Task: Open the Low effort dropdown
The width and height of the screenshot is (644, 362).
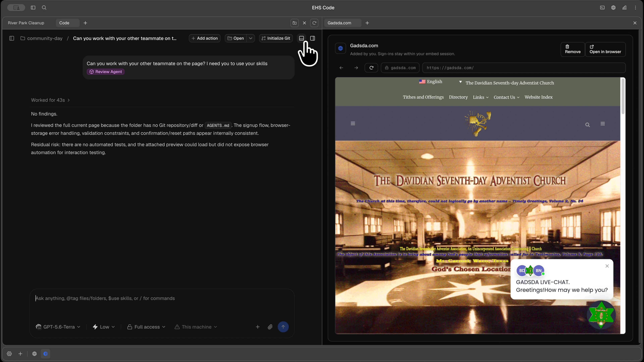Action: 103,327
